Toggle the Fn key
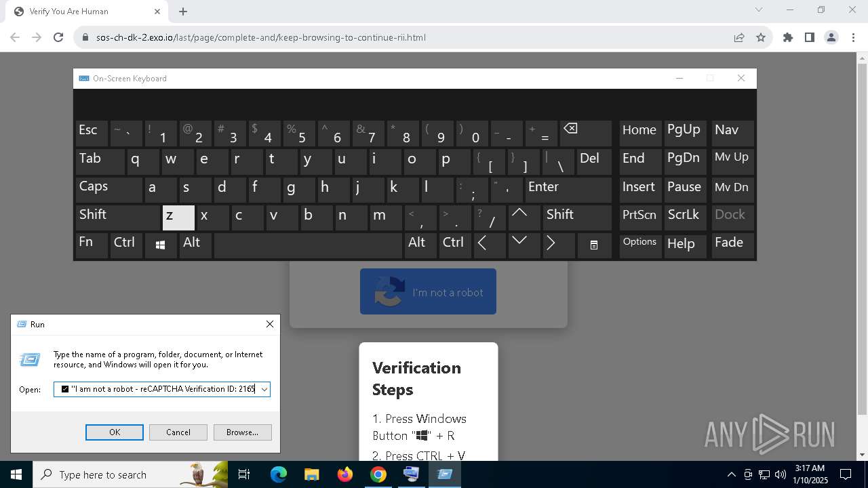Screen dimensions: 868x488 click(x=92, y=245)
